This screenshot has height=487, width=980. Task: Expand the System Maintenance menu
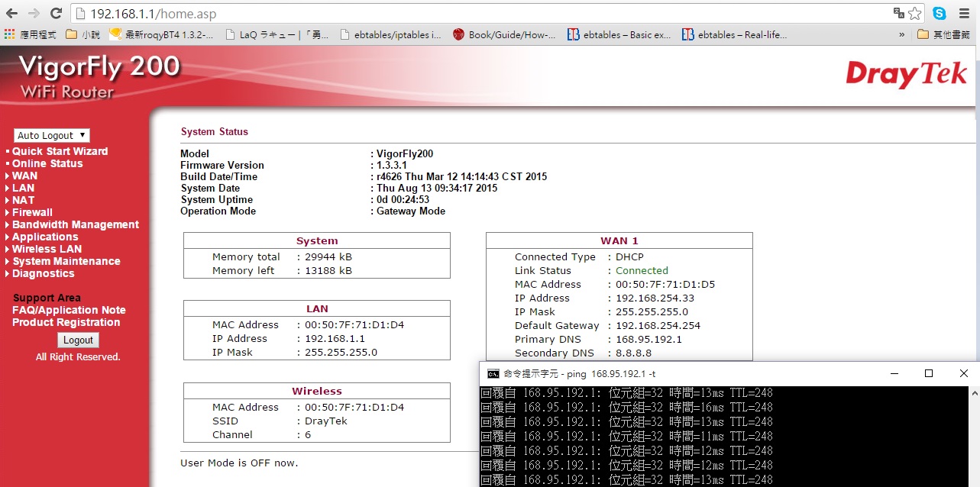click(66, 261)
